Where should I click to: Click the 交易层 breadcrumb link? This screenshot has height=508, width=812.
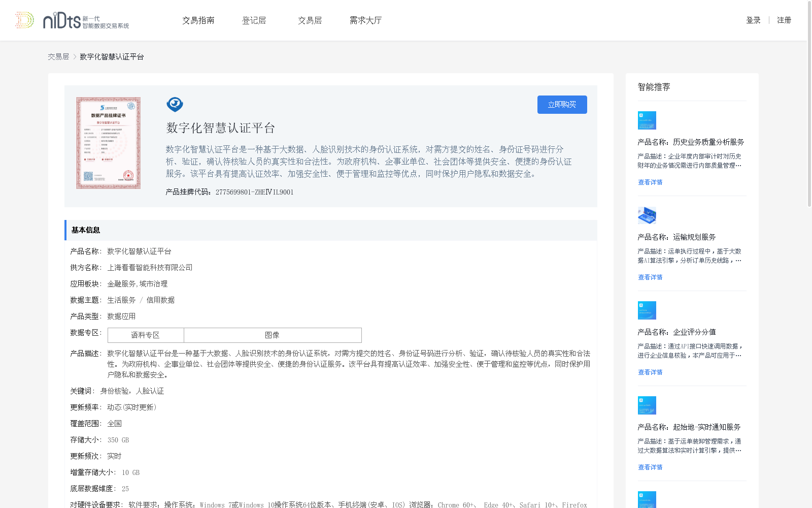point(58,57)
